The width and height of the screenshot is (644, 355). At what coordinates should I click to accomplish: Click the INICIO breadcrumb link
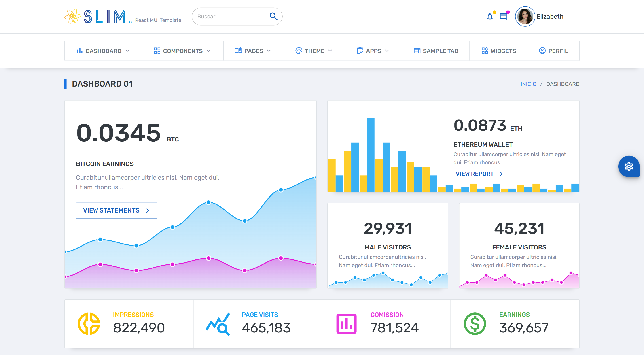tap(528, 84)
